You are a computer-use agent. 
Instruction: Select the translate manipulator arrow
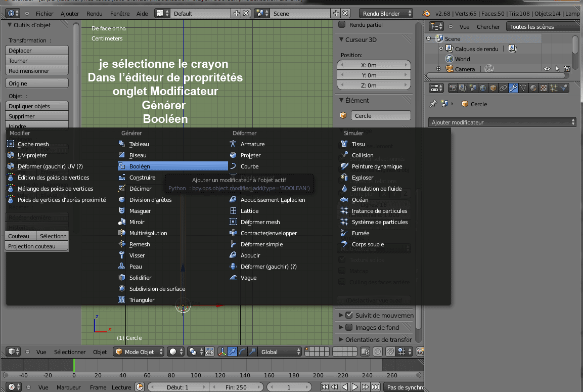tap(232, 352)
